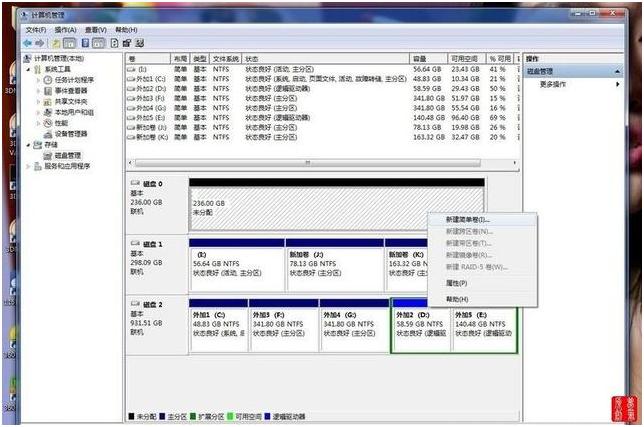Open the File (文件) menu
Image resolution: width=644 pixels, height=427 pixels.
coord(36,31)
